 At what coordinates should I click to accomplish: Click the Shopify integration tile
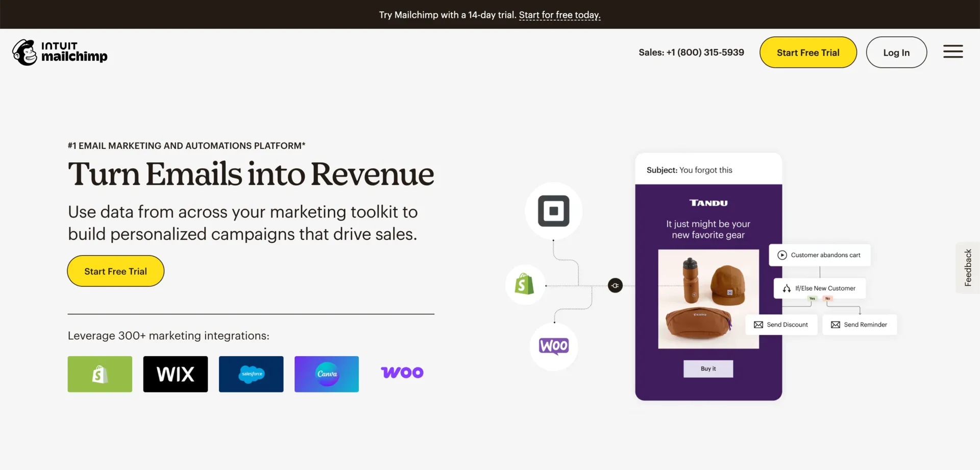[x=100, y=374]
